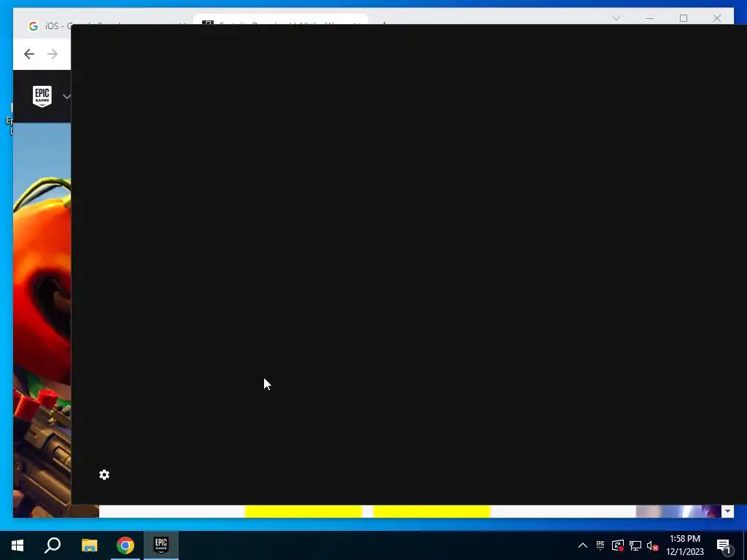The width and height of the screenshot is (747, 560).
Task: Close the Chrome browser window
Action: pos(717,18)
